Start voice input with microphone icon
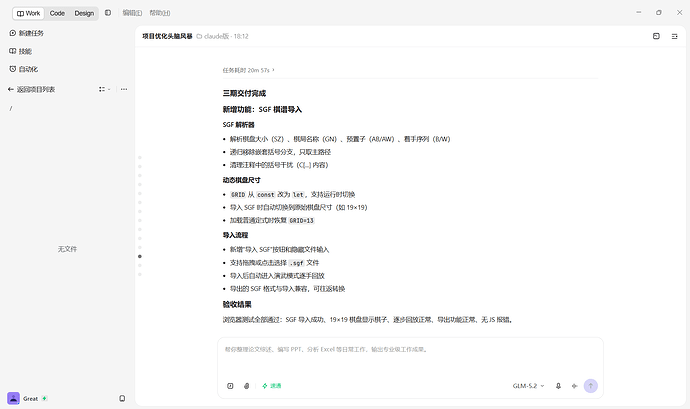This screenshot has height=409, width=690. coord(558,386)
